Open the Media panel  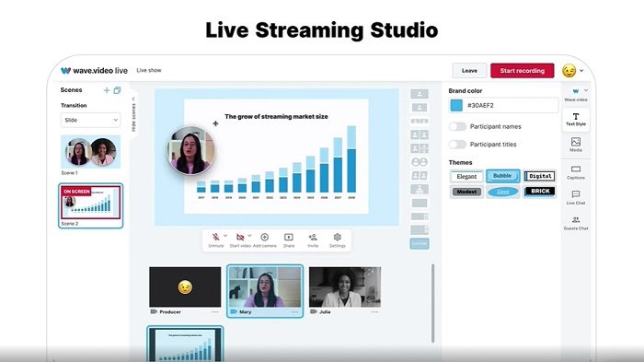[576, 145]
